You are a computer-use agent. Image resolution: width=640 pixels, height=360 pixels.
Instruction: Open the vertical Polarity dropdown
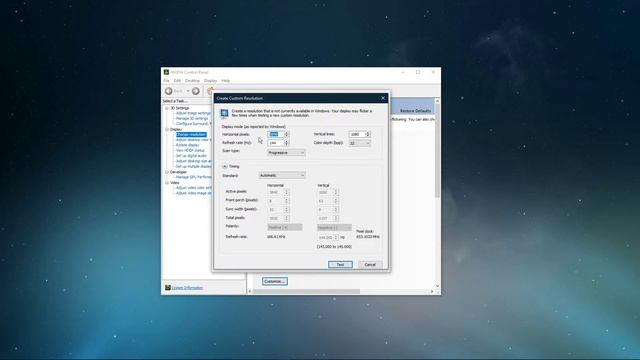coord(334,227)
